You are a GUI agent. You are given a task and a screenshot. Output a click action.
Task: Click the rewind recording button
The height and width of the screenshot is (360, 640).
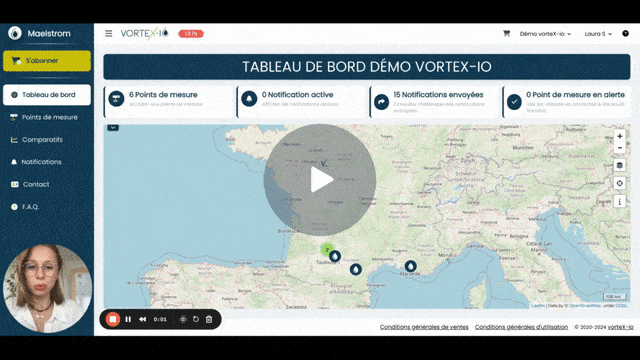click(142, 319)
